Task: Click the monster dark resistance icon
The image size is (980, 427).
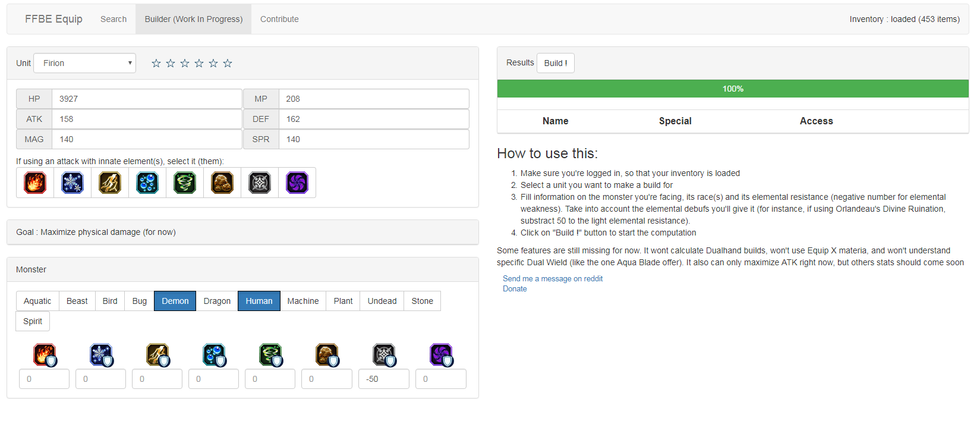Action: click(x=441, y=355)
